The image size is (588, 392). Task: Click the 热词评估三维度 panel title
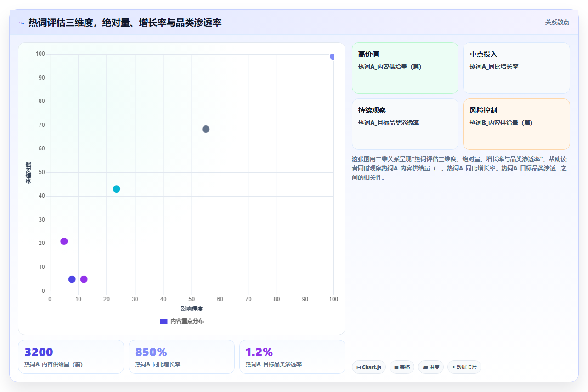pos(125,23)
